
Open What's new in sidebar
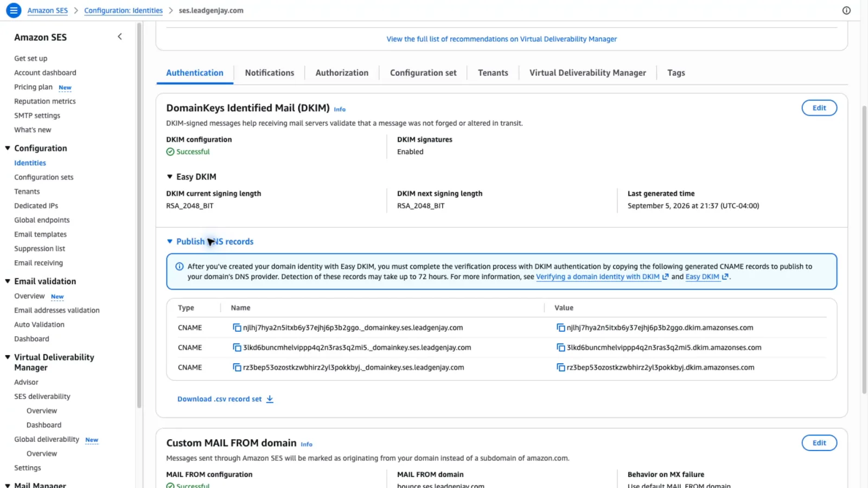(33, 130)
